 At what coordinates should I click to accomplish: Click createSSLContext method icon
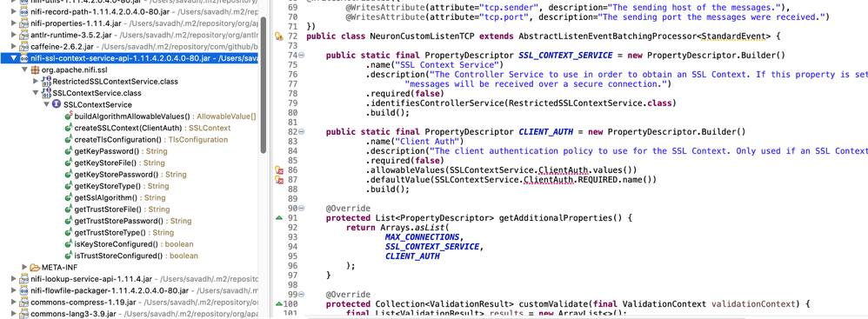click(68, 128)
